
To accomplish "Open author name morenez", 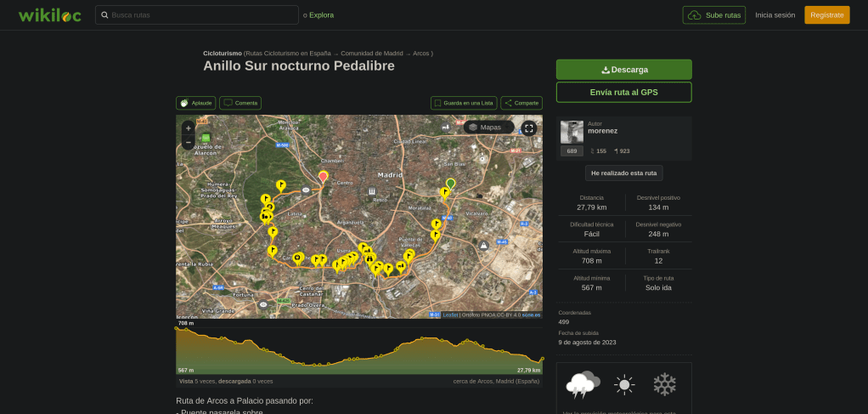I will [x=602, y=132].
